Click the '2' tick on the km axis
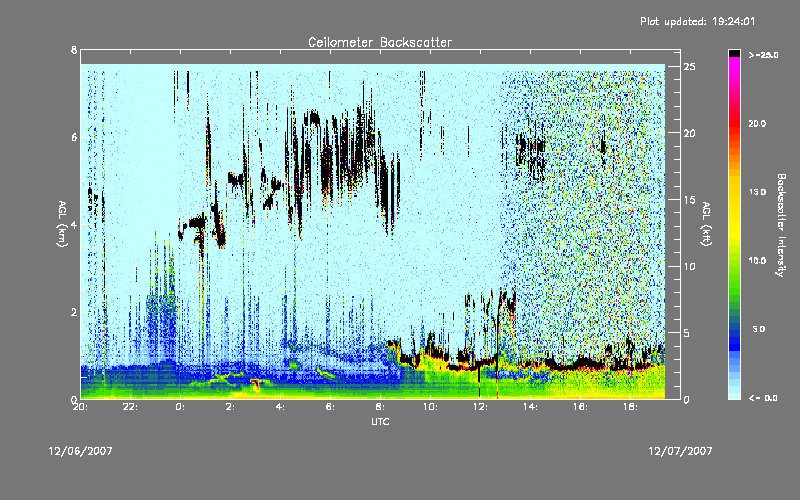Viewport: 800px width, 500px height. [74, 312]
